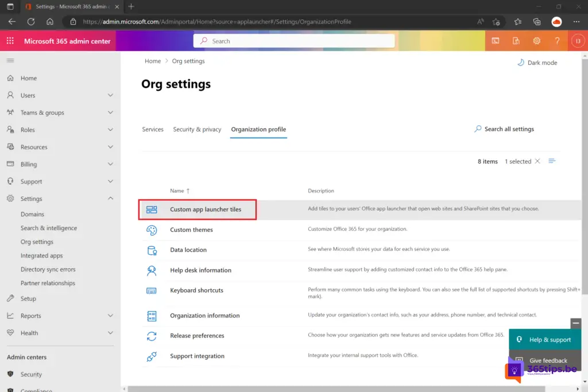The height and width of the screenshot is (392, 588).
Task: Click the Reports chart icon
Action: [10, 316]
